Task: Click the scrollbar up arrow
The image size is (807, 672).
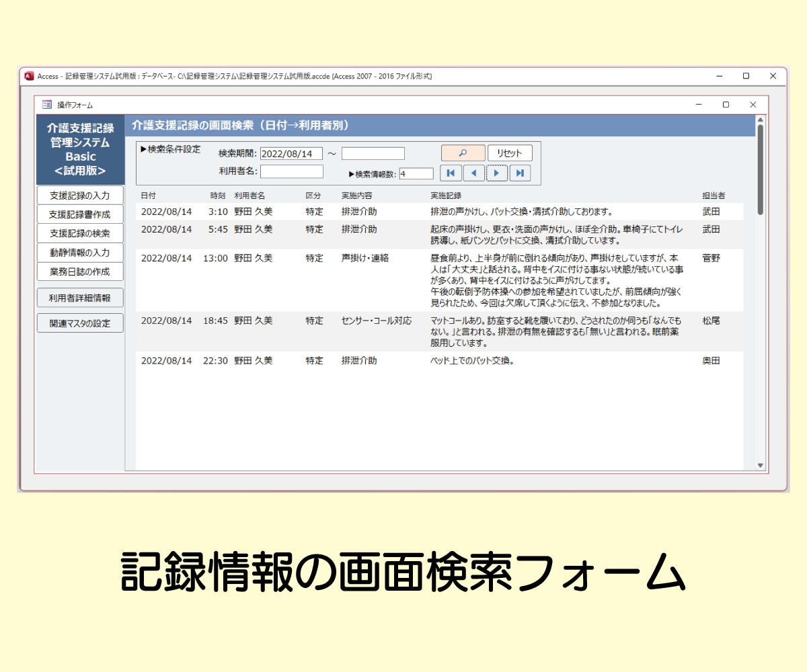Action: [x=761, y=120]
